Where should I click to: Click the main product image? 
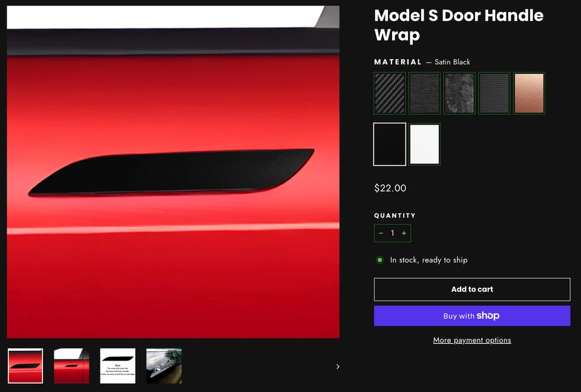[173, 172]
